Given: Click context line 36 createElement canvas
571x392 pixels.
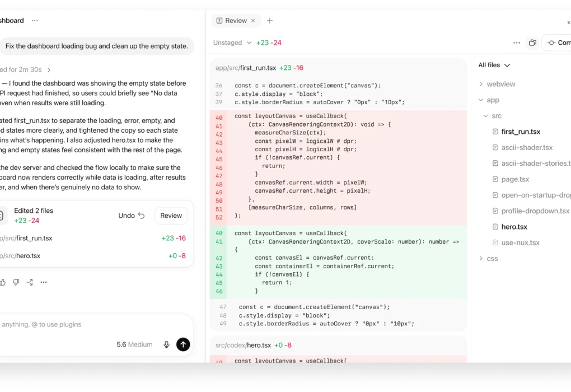Looking at the screenshot, I should (338, 86).
